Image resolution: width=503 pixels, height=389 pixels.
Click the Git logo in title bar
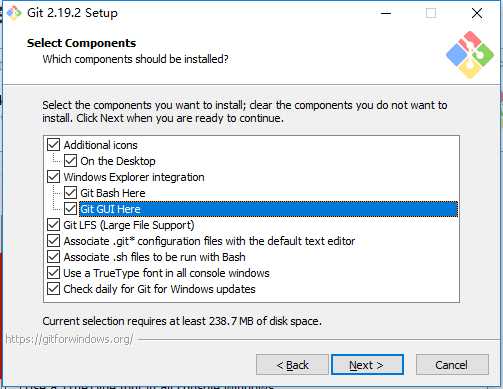pos(14,13)
